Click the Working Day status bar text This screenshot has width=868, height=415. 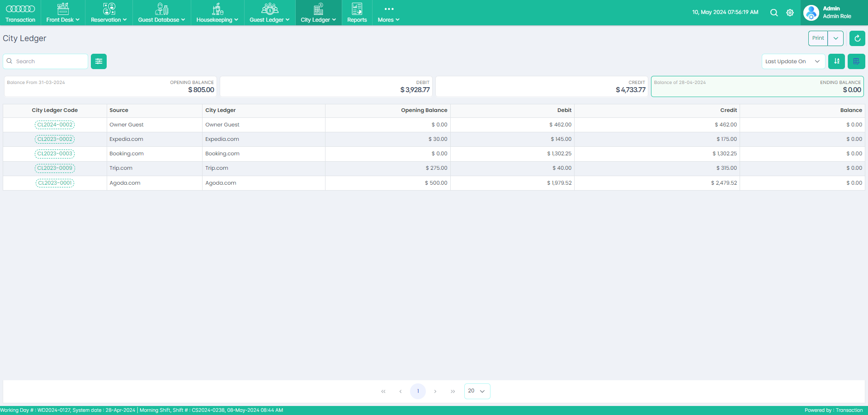click(x=142, y=410)
